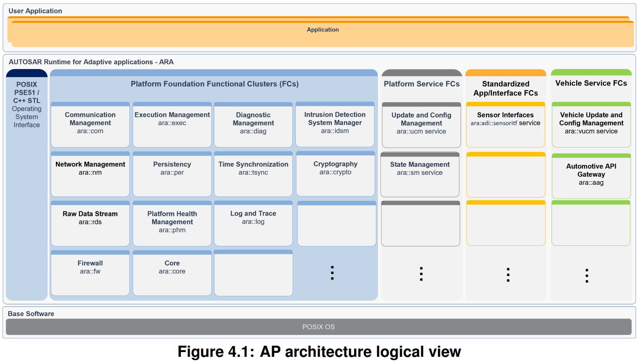Screen dimensions: 638x364
Task: Select Time Synchronization ara::tsync box
Action: tap(253, 174)
